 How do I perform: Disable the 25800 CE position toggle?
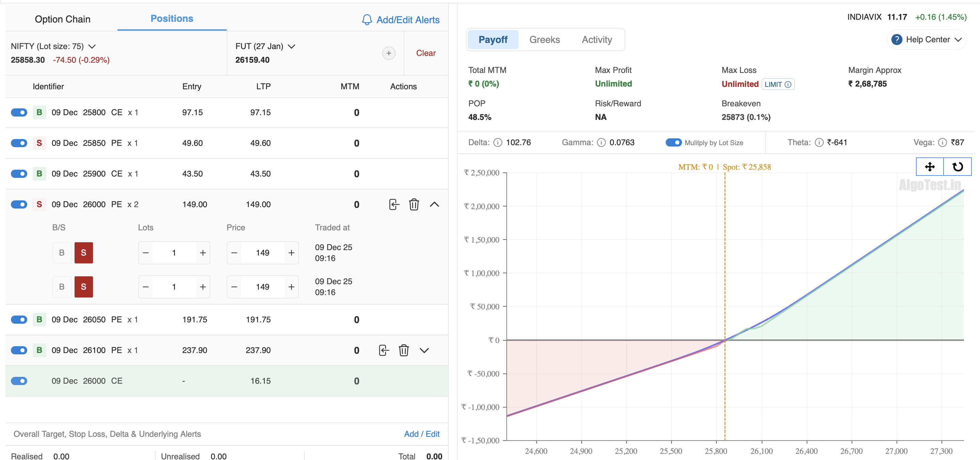pyautogui.click(x=19, y=112)
